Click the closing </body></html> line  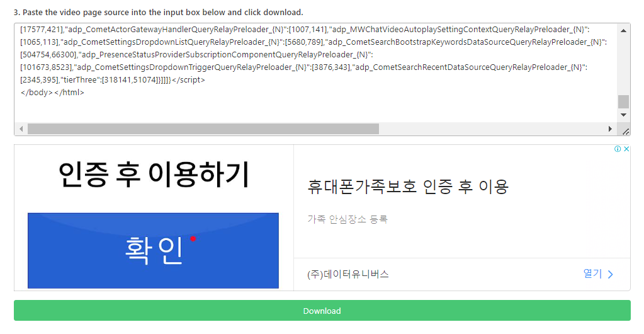click(52, 93)
